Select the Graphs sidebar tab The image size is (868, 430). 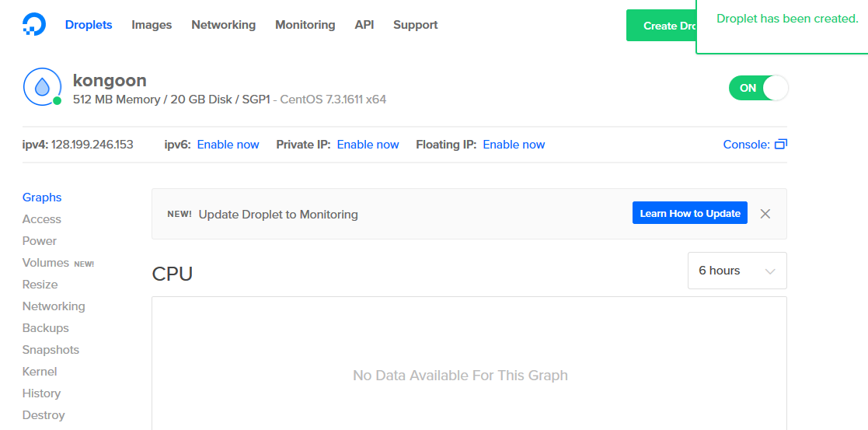point(42,198)
